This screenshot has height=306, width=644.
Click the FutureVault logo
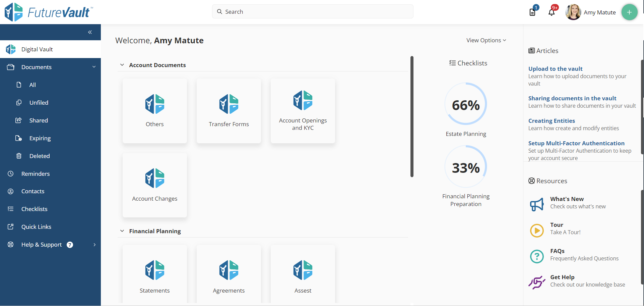(48, 12)
